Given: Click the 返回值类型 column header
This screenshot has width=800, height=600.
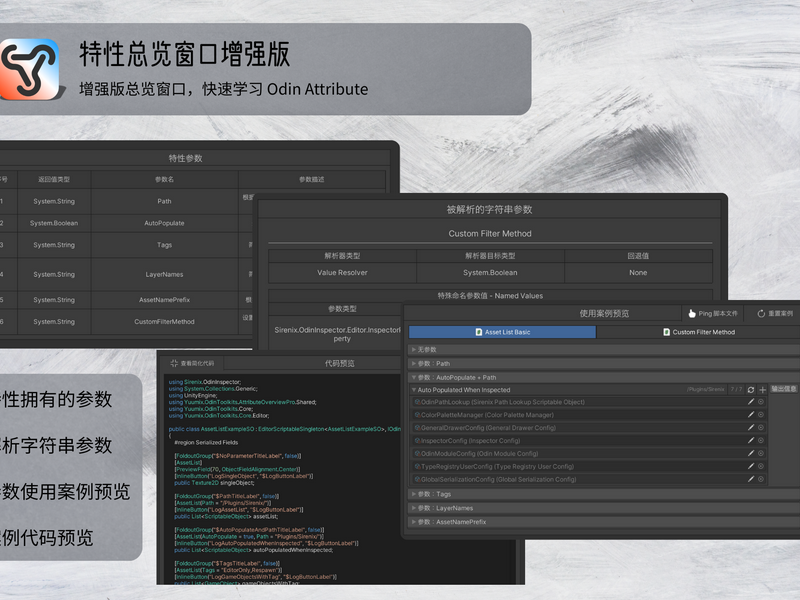Looking at the screenshot, I should click(x=54, y=179).
